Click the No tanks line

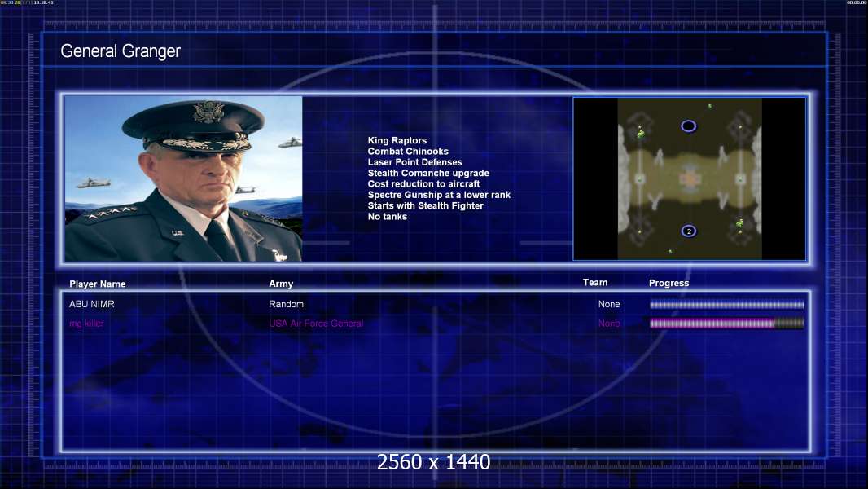tap(387, 217)
